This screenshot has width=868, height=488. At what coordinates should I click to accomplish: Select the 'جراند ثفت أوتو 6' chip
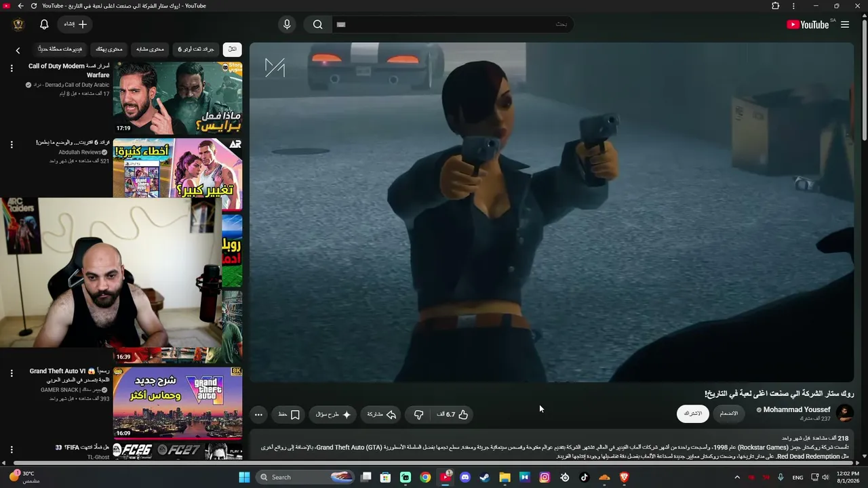[196, 49]
